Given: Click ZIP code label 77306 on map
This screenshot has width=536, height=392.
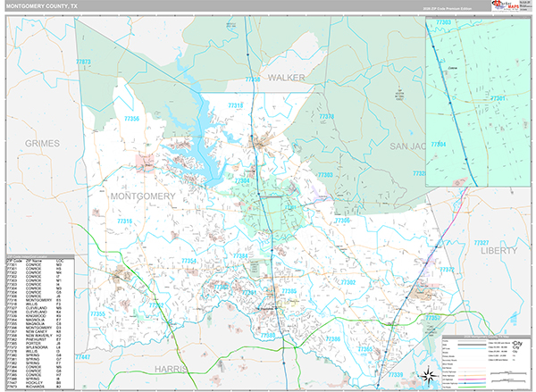Looking at the screenshot, I should (342, 221).
